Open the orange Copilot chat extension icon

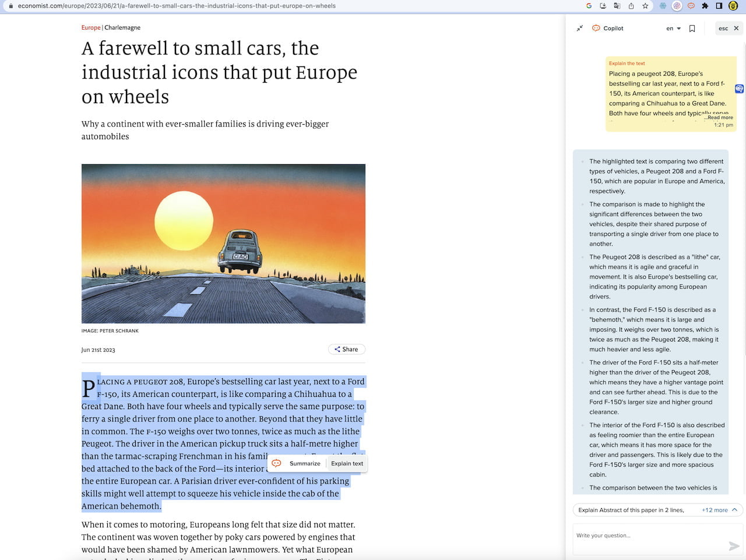[x=691, y=6]
